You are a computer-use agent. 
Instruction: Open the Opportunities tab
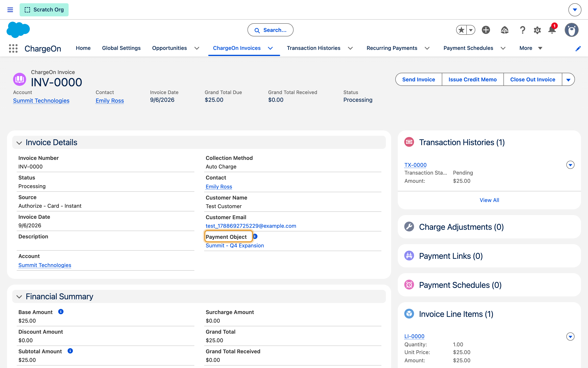coord(169,48)
